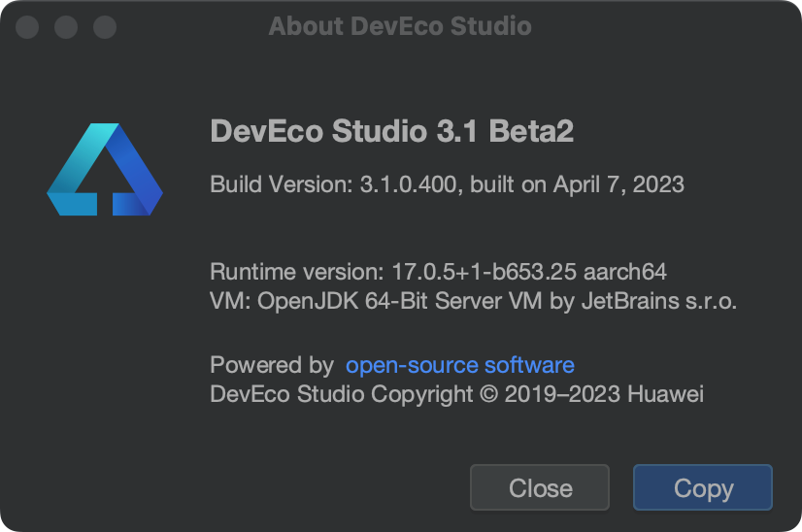The height and width of the screenshot is (532, 802).
Task: Click the 'VM: OpenJDK 64-Bit Server VM' line
Action: click(x=474, y=301)
